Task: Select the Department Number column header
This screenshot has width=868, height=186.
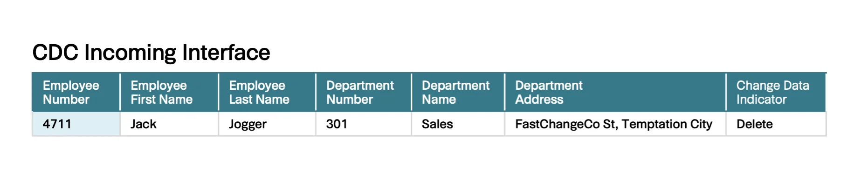Action: (360, 92)
